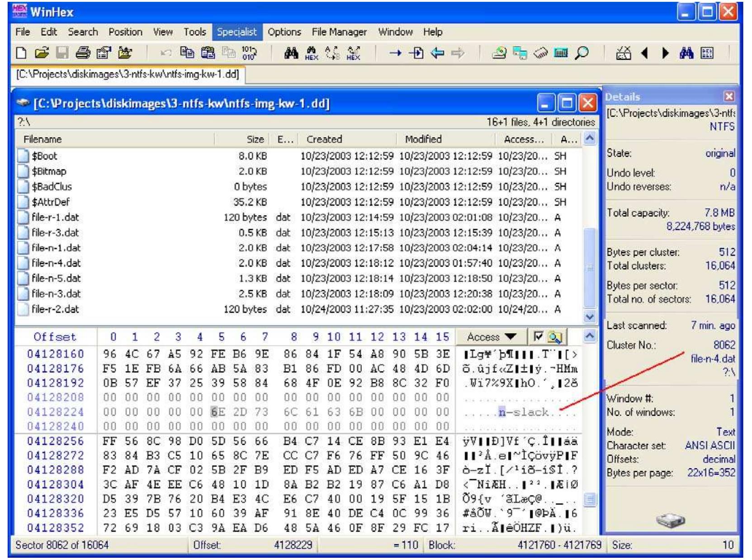This screenshot has height=560, width=752.
Task: Toggle the checkbox next to the Access dropdown
Action: click(x=538, y=336)
